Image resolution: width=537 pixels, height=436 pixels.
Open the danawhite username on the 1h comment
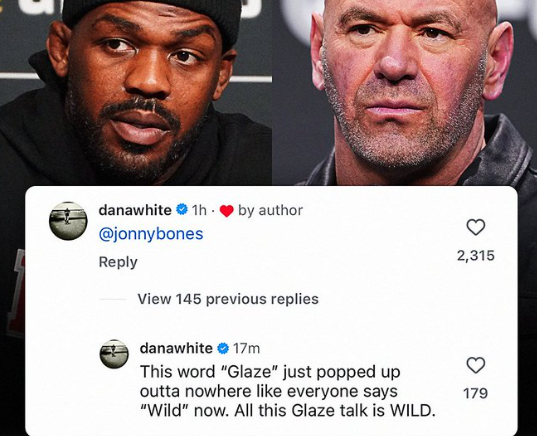point(135,210)
